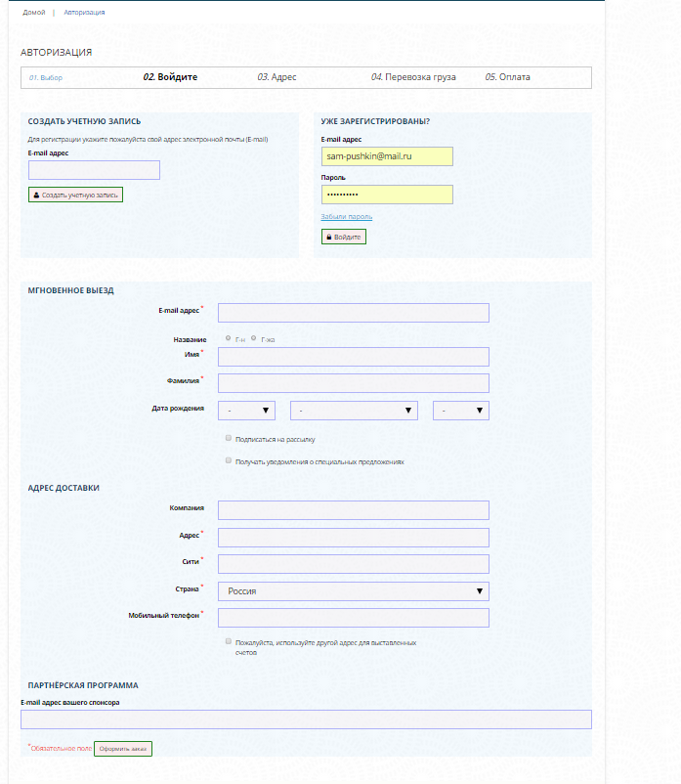Click the Забыли пароль link
681x784 pixels.
tap(346, 216)
